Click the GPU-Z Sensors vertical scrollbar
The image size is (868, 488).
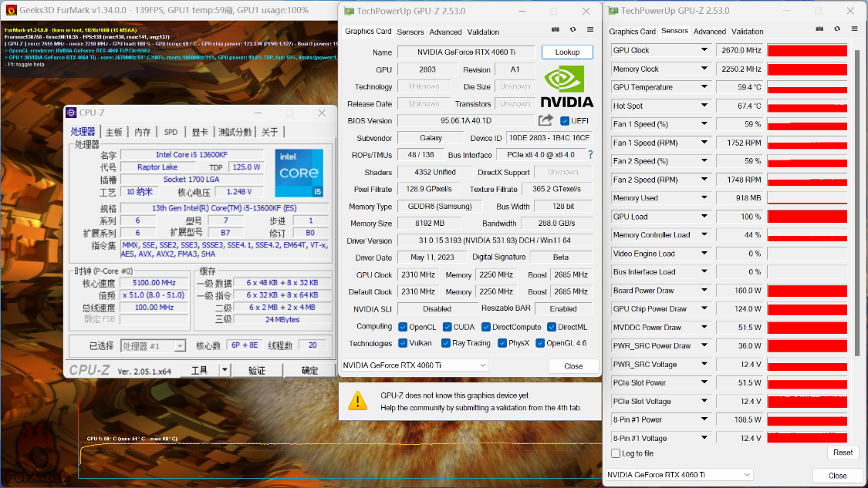click(x=857, y=202)
